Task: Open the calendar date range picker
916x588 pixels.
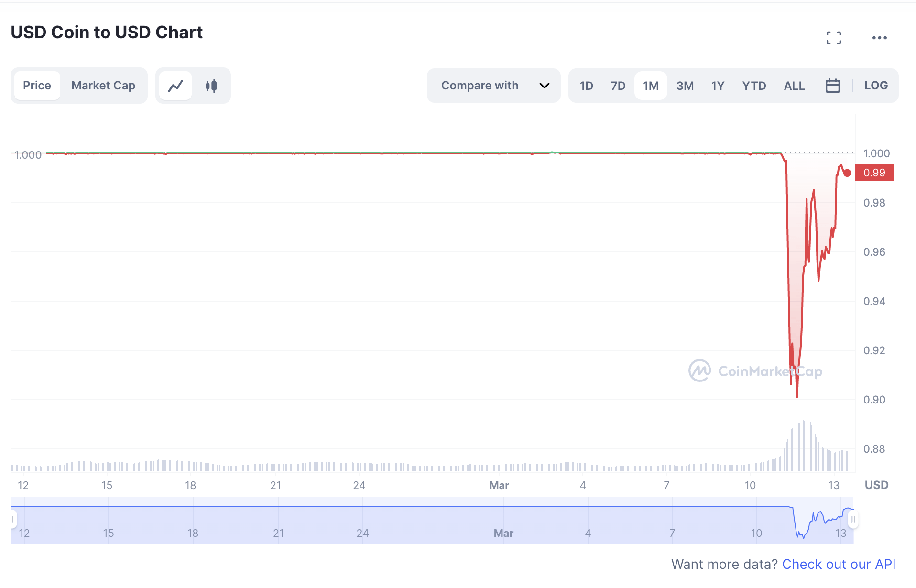Action: (x=832, y=86)
